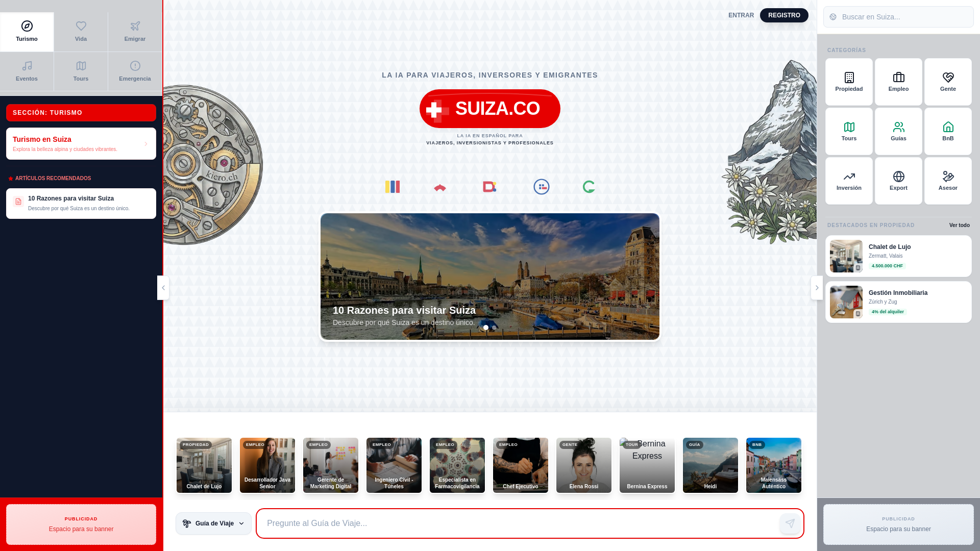Click the right Publicidad banner space
Image resolution: width=980 pixels, height=551 pixels.
898,524
